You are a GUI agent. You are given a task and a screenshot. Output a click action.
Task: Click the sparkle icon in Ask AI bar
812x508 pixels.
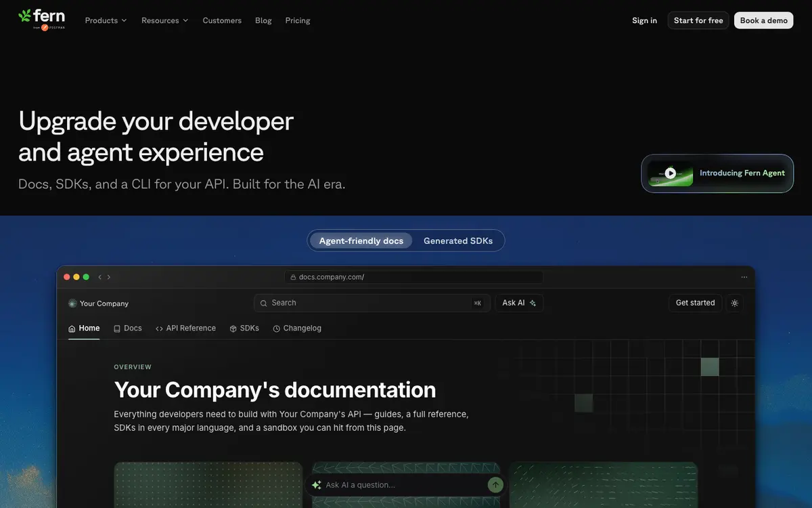[x=316, y=485]
